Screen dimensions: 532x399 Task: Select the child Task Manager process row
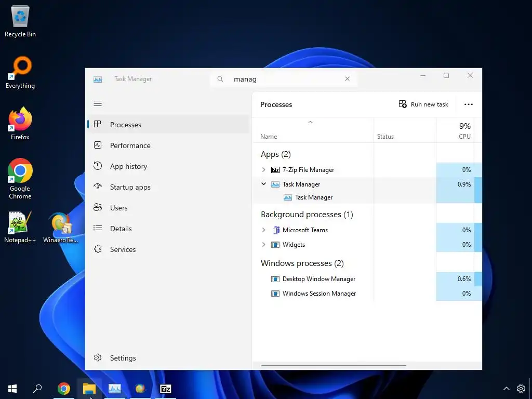[x=367, y=197]
